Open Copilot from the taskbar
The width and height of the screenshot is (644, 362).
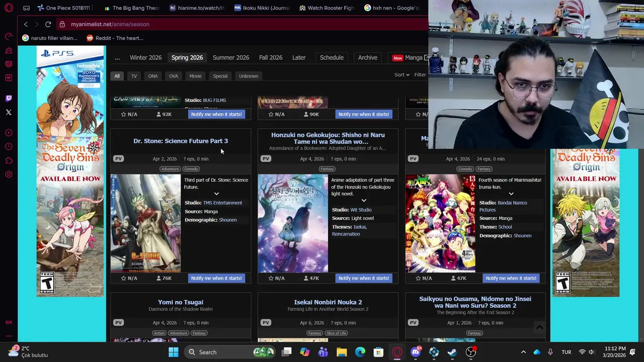(x=305, y=352)
